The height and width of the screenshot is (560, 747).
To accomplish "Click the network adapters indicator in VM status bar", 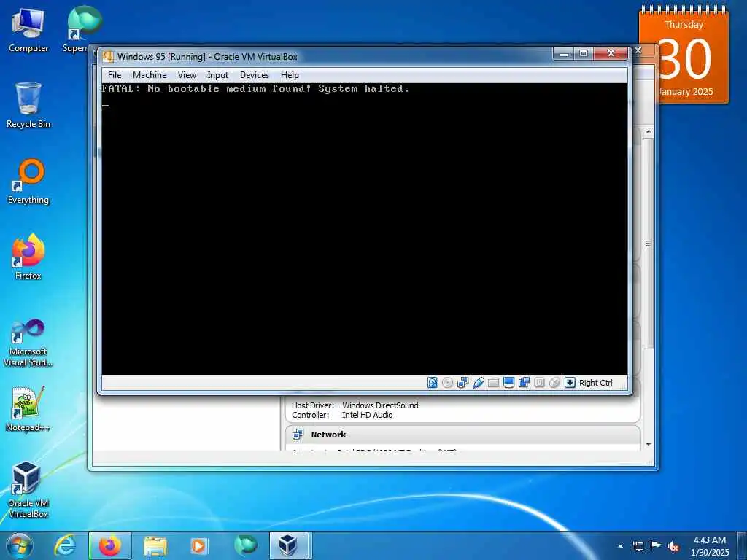I will 462,383.
